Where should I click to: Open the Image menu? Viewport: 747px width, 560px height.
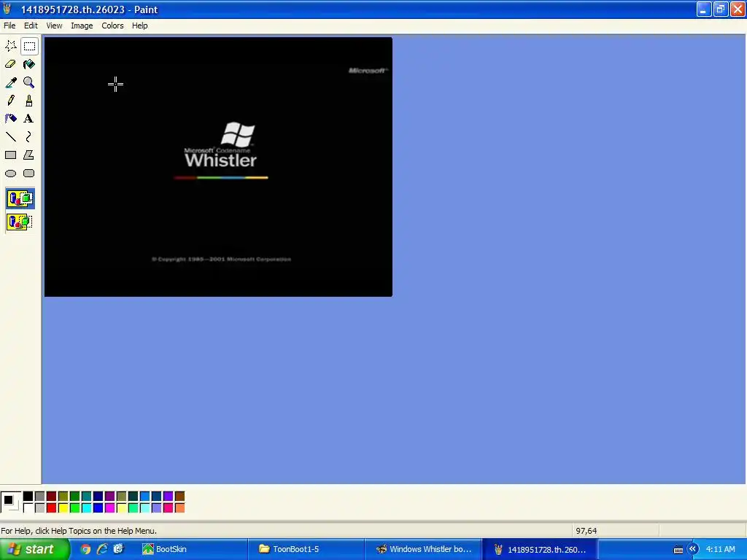(82, 26)
